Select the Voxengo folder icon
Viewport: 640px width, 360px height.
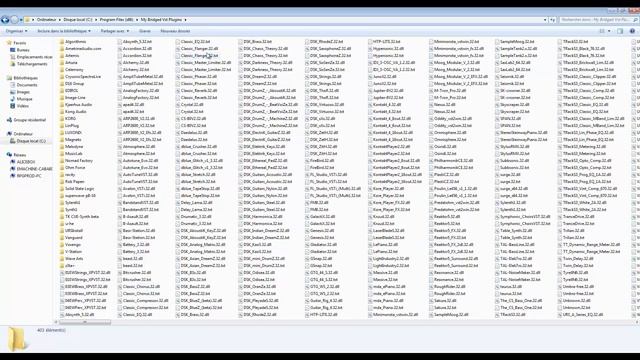pos(62,244)
